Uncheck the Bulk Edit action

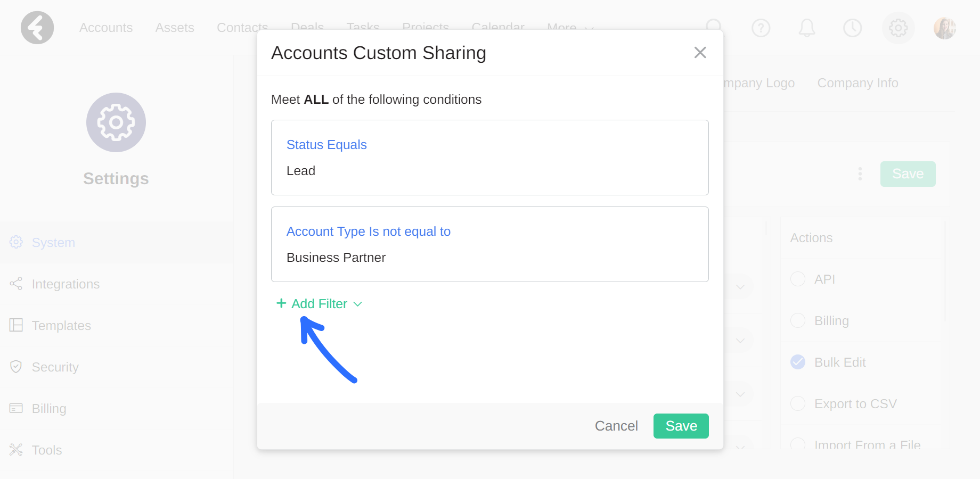(798, 362)
